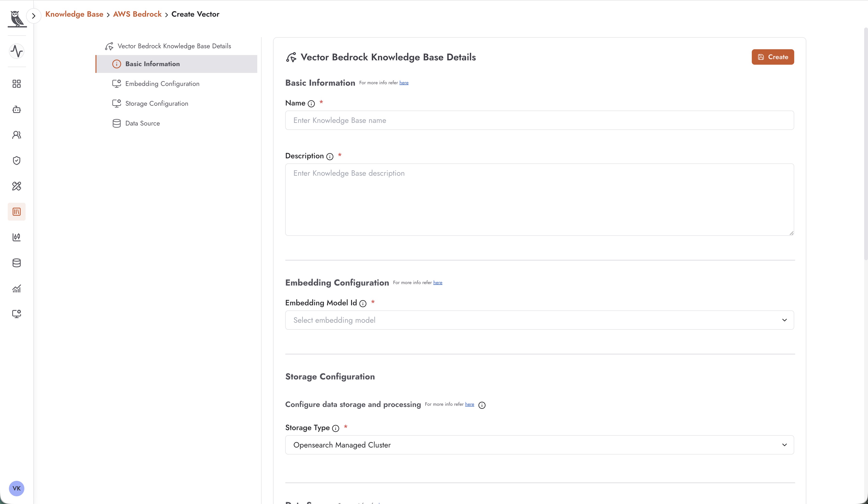
Task: Open the Embedding Model Id dropdown
Action: pyautogui.click(x=539, y=320)
